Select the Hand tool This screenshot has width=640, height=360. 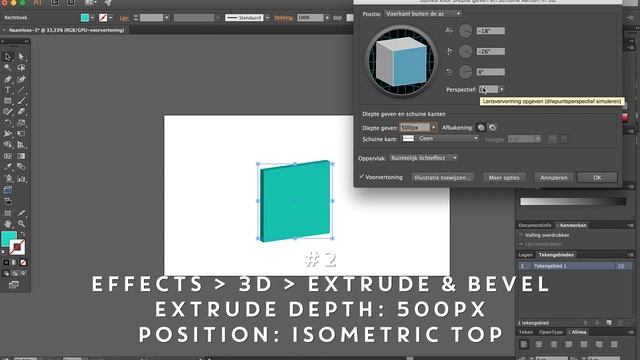pos(8,224)
